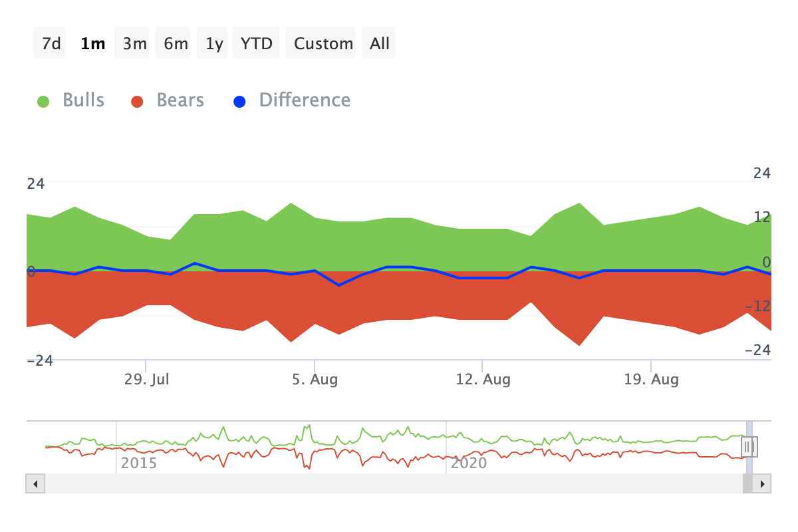Click 2015 in the navigator timeline
The width and height of the screenshot is (798, 532).
[x=138, y=463]
